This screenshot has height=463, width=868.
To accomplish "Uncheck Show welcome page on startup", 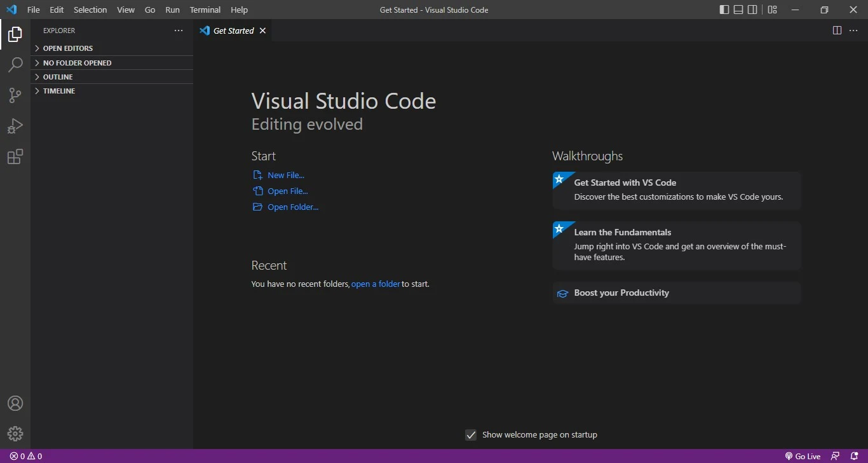I will [471, 435].
